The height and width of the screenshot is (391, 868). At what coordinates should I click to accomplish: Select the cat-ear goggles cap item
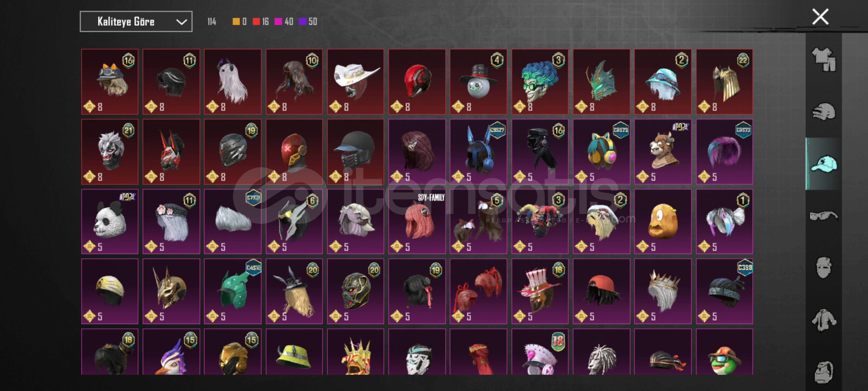[110, 81]
